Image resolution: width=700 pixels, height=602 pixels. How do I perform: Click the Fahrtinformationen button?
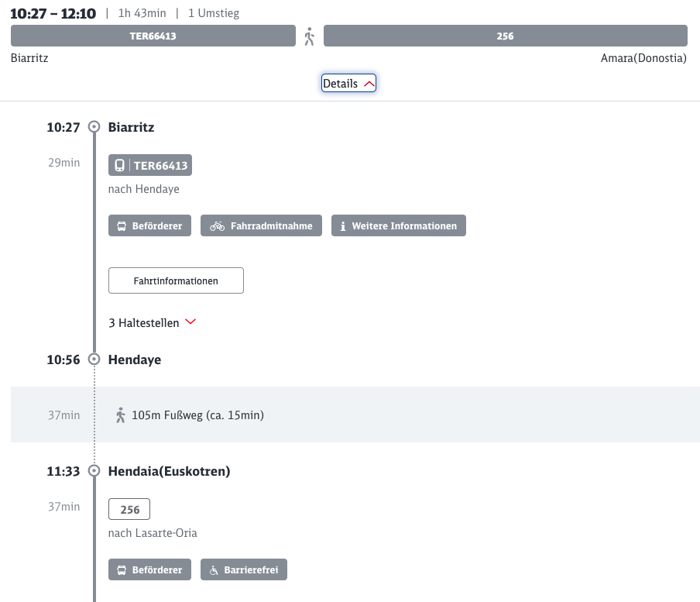pyautogui.click(x=176, y=281)
